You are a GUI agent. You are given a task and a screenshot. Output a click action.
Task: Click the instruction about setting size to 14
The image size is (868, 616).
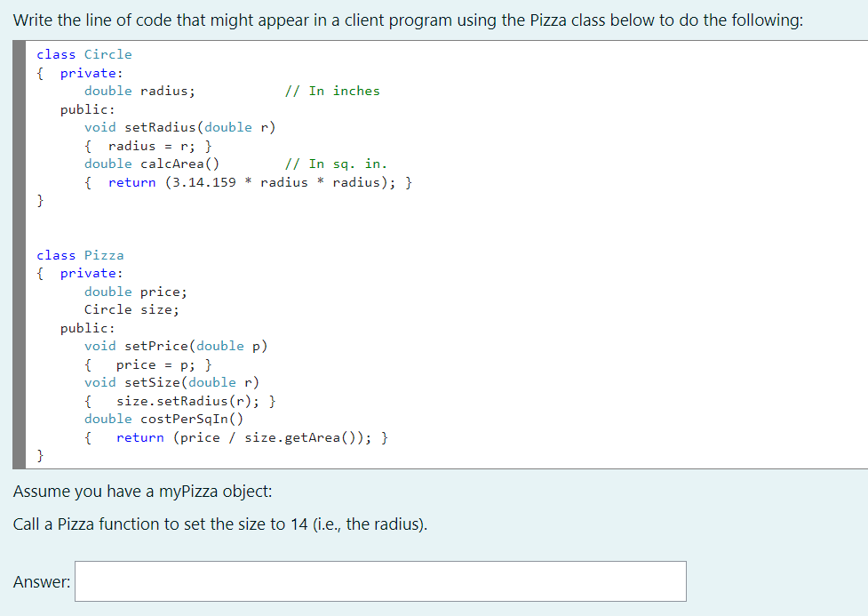218,524
